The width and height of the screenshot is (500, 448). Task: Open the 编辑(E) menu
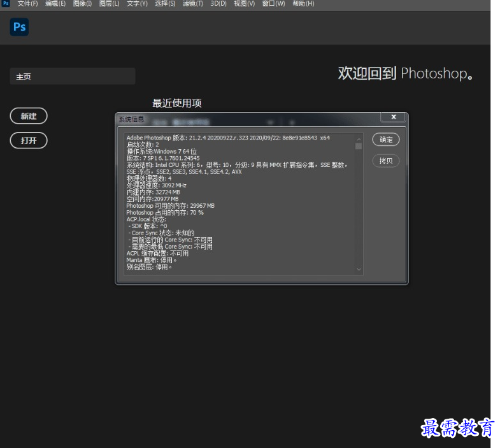pos(55,4)
